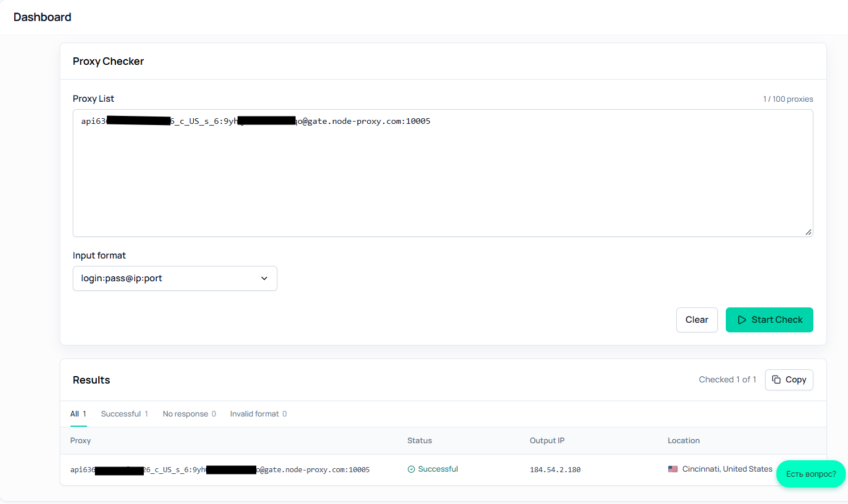This screenshot has height=504, width=848.
Task: Click the Input format label
Action: (99, 256)
